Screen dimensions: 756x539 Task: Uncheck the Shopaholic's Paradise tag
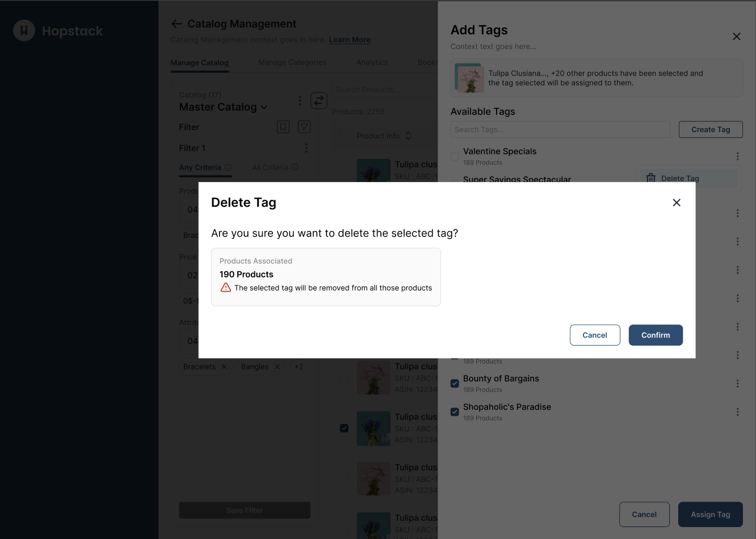pyautogui.click(x=455, y=412)
